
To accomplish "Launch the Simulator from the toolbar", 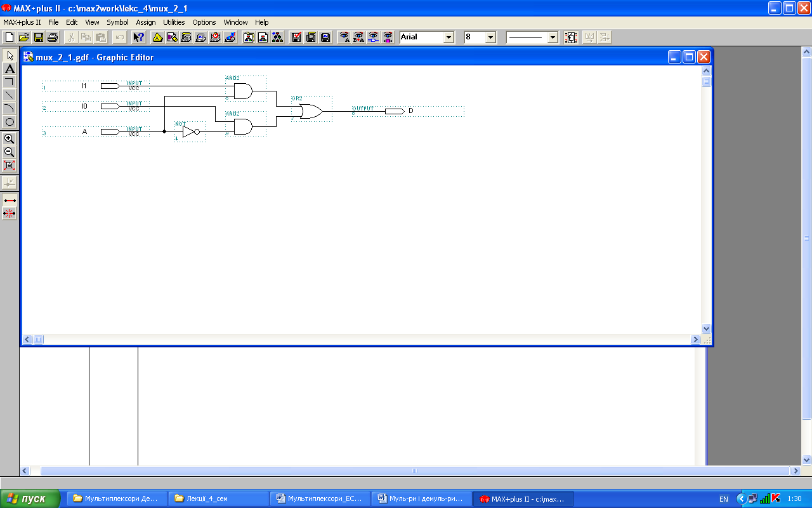I will click(201, 37).
